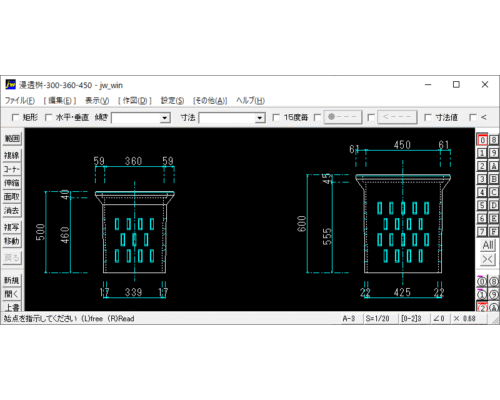Click the ●--- end point button
Viewport: 500px width, 400px height.
[343, 117]
